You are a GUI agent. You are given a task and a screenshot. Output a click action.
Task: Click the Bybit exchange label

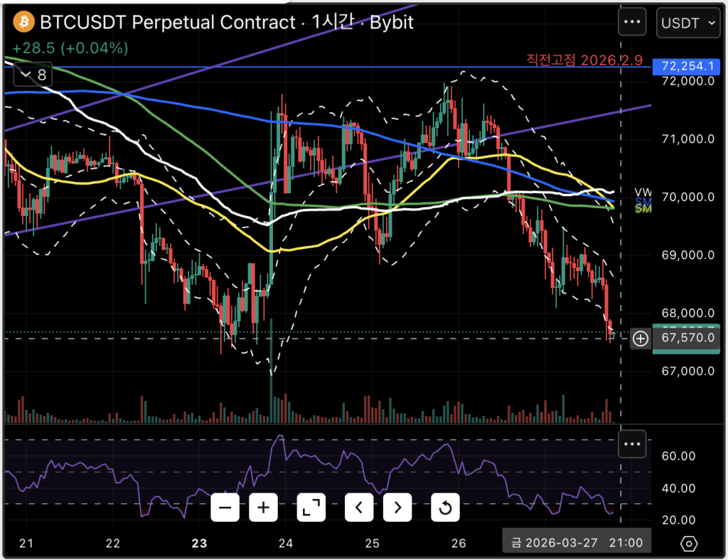pos(390,23)
